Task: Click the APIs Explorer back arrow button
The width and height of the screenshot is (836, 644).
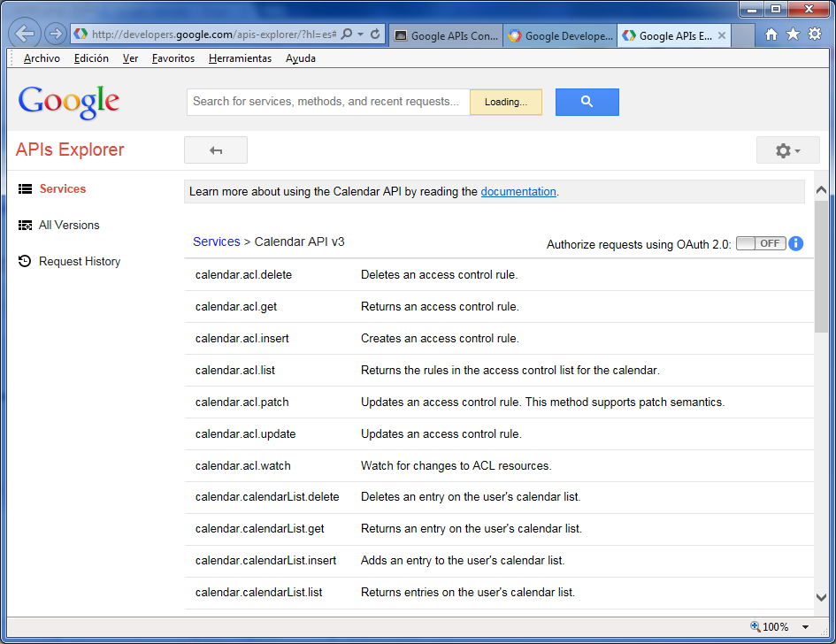Action: pyautogui.click(x=216, y=150)
